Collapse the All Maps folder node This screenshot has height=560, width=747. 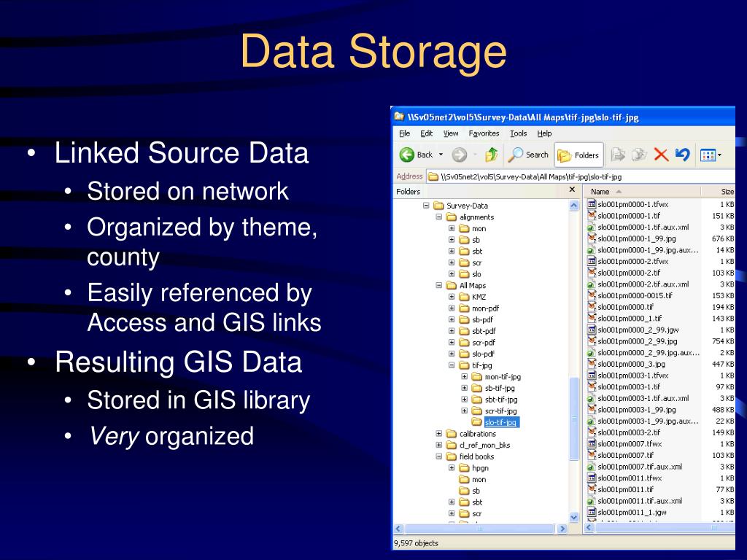pos(438,286)
